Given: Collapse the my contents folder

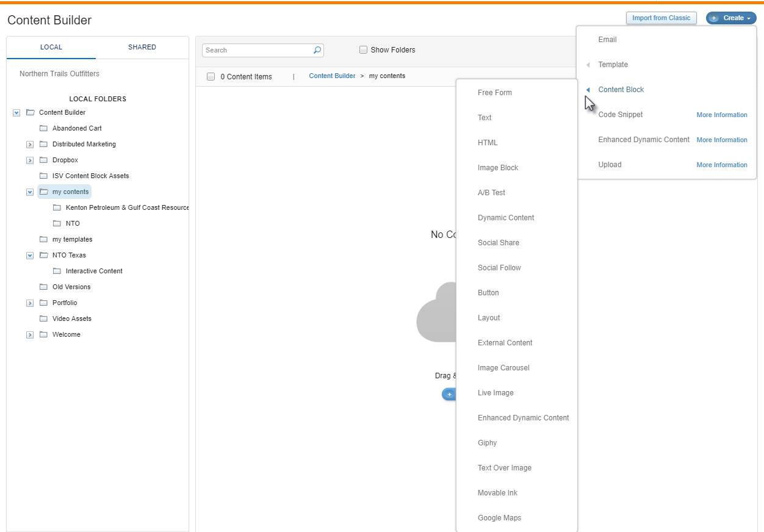Looking at the screenshot, I should 30,192.
